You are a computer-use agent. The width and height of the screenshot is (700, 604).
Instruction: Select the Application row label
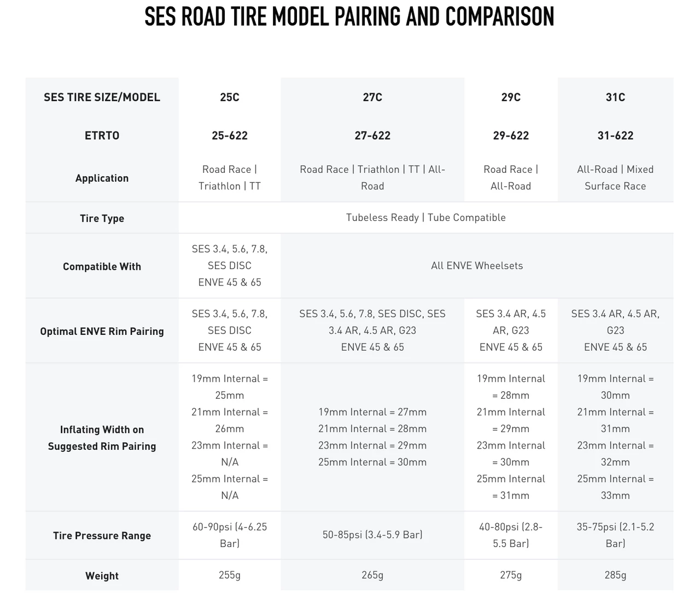[x=102, y=178]
